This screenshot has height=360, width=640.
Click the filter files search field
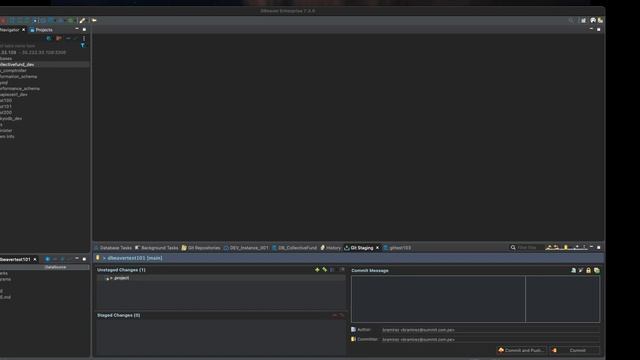pos(528,248)
